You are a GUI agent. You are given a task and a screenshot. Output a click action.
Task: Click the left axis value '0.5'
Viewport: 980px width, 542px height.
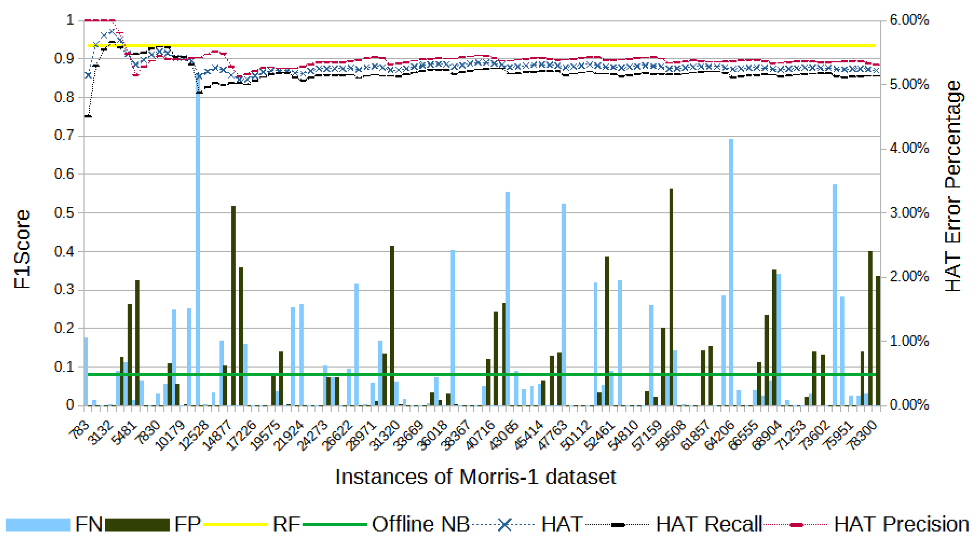pyautogui.click(x=64, y=213)
